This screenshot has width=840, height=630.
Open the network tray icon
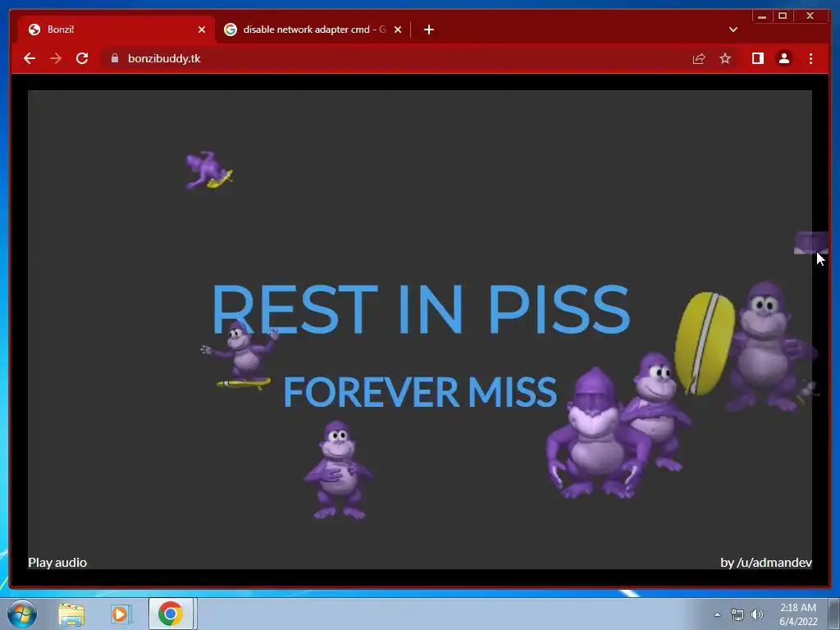[x=737, y=614]
